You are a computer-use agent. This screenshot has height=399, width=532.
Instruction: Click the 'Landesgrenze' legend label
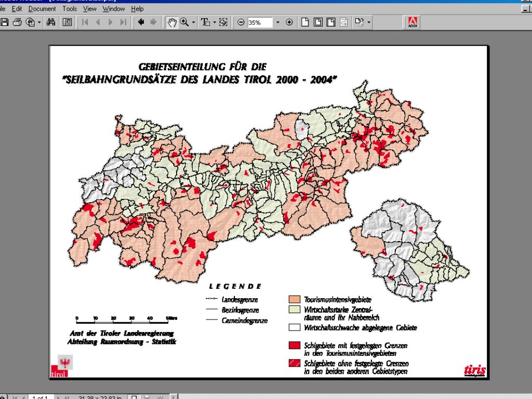240,299
